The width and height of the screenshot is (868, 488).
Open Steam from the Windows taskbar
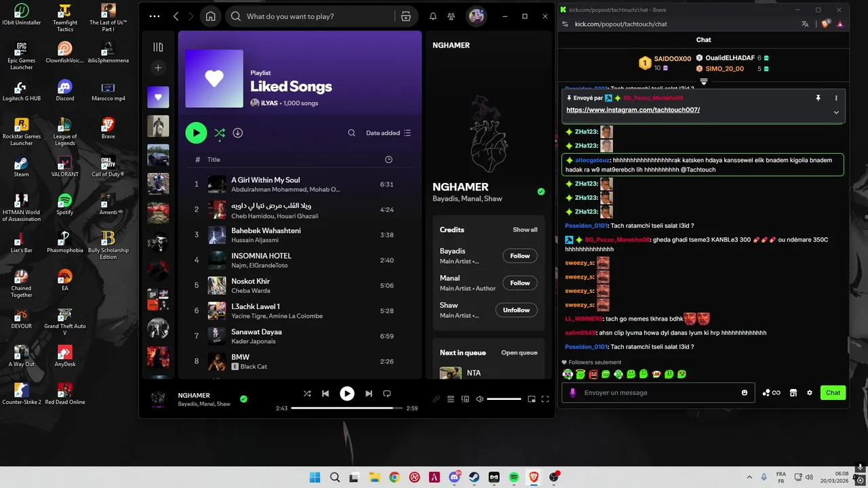tap(474, 477)
